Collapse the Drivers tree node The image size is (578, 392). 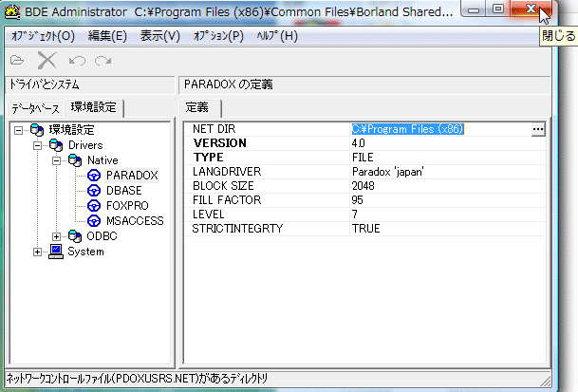point(37,145)
